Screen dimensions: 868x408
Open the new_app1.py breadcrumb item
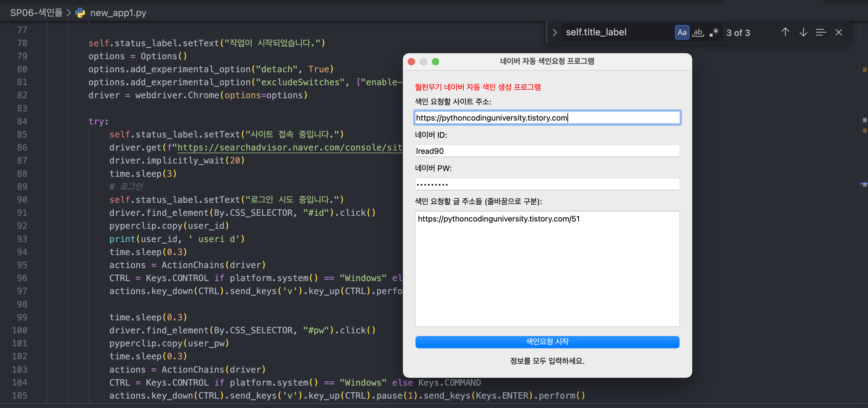pos(118,13)
